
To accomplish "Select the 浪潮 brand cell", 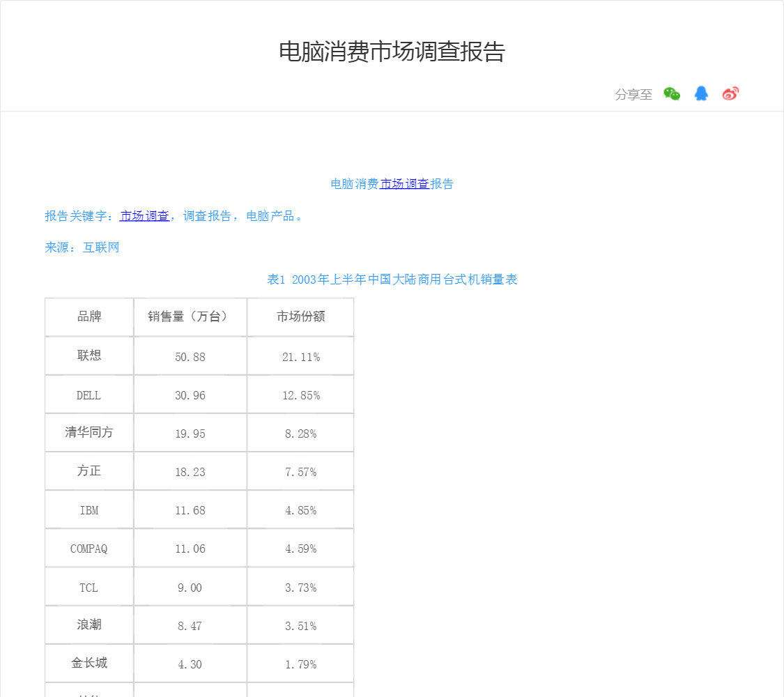I will coord(89,625).
